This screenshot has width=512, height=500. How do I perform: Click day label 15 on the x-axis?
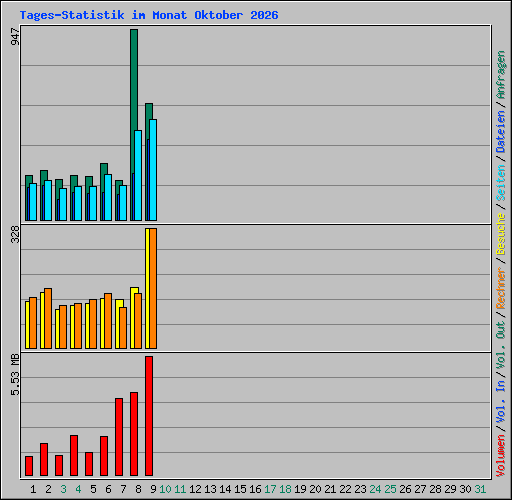point(240,489)
